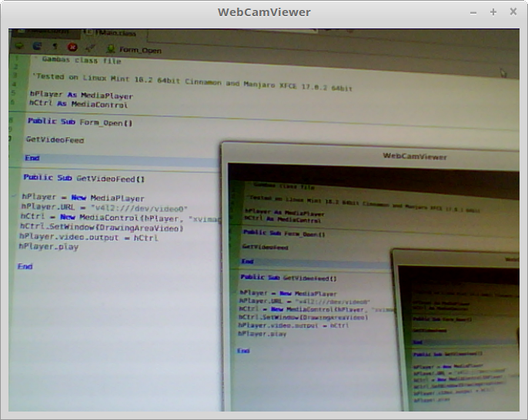The image size is (528, 420).
Task: Click the 'GetVideoFeed' call line in outer editor
Action: point(55,139)
